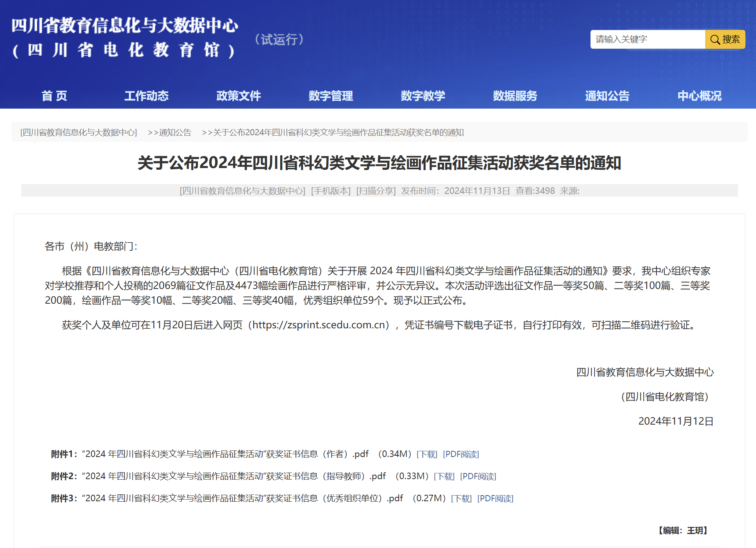This screenshot has height=548, width=756.
Task: Select 政策文件 in the navigation bar
Action: tap(238, 96)
